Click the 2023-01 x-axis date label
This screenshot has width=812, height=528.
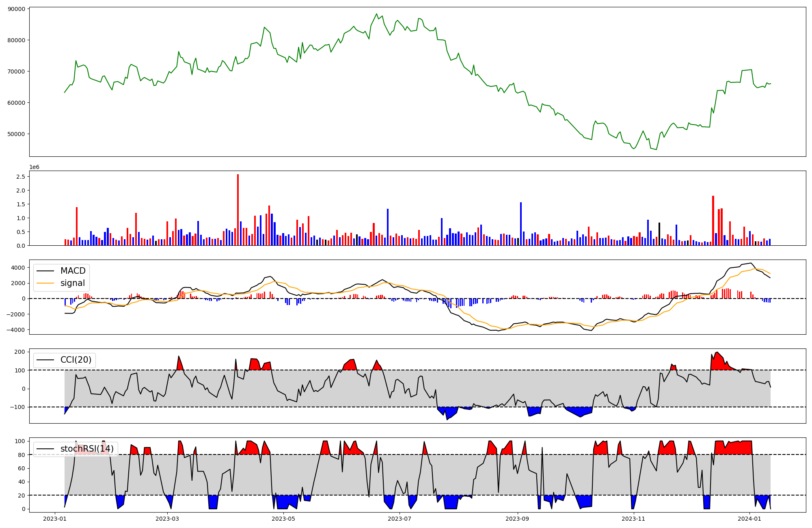pos(54,519)
